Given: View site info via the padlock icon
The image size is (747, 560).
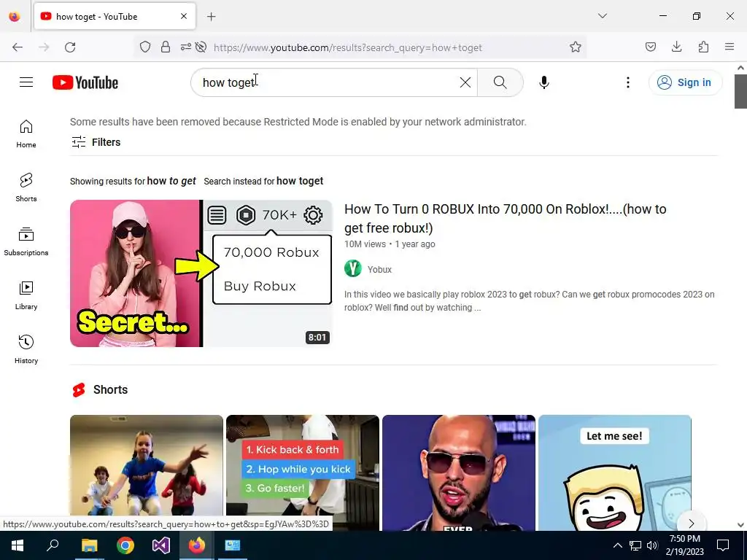Looking at the screenshot, I should pos(166,47).
